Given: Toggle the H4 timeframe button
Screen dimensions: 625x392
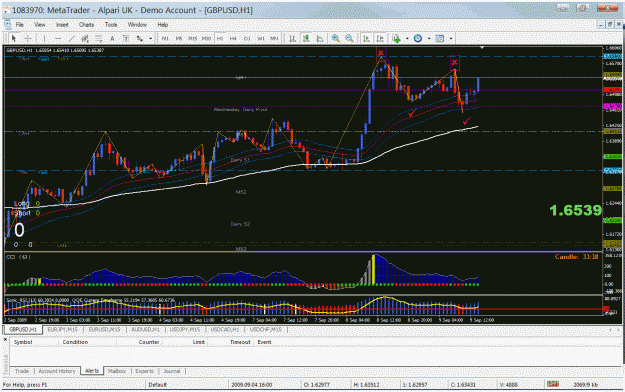Looking at the screenshot, I should tap(233, 39).
